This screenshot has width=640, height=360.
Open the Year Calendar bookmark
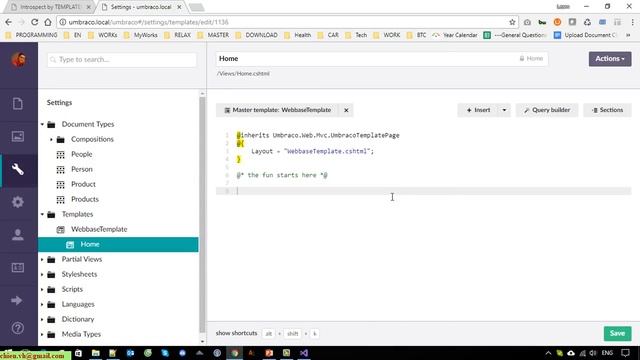click(x=455, y=35)
